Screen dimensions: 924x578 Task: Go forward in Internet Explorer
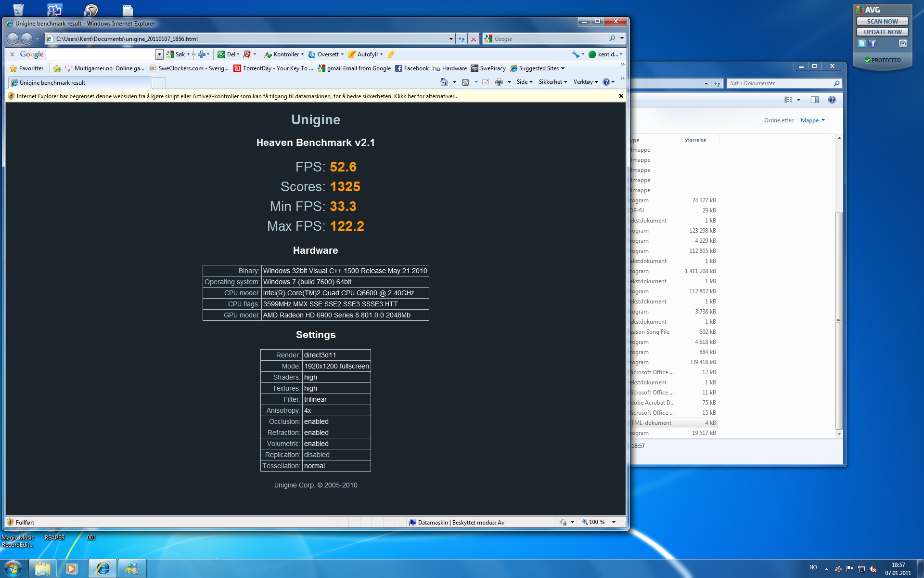pos(27,39)
